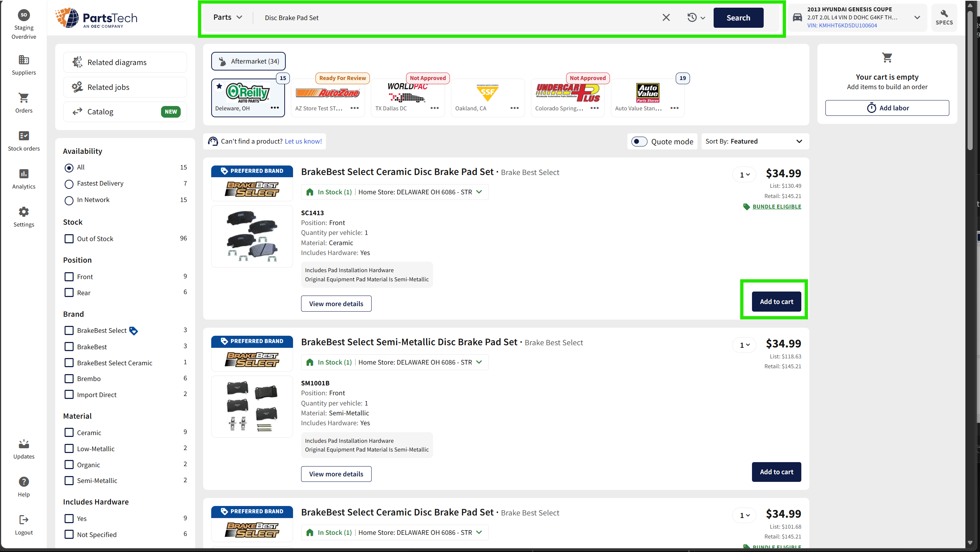Check the Semi-Metallic material filter
980x552 pixels.
69,480
